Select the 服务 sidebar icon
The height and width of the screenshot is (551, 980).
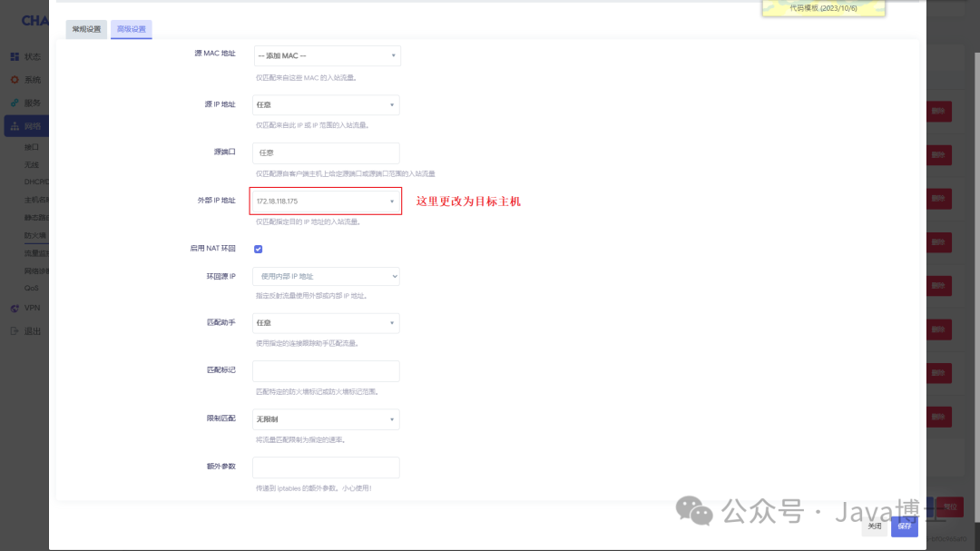tap(15, 102)
